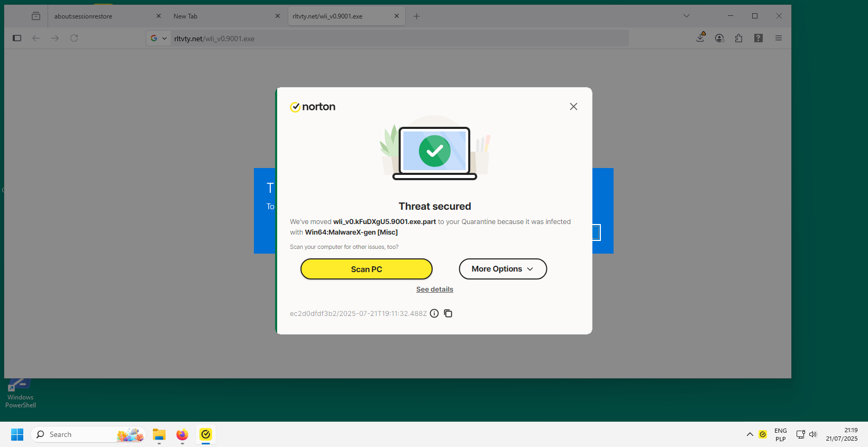Screen dimensions: 868x447
Task: Switch to the about:sessionrestore tab
Action: click(100, 16)
